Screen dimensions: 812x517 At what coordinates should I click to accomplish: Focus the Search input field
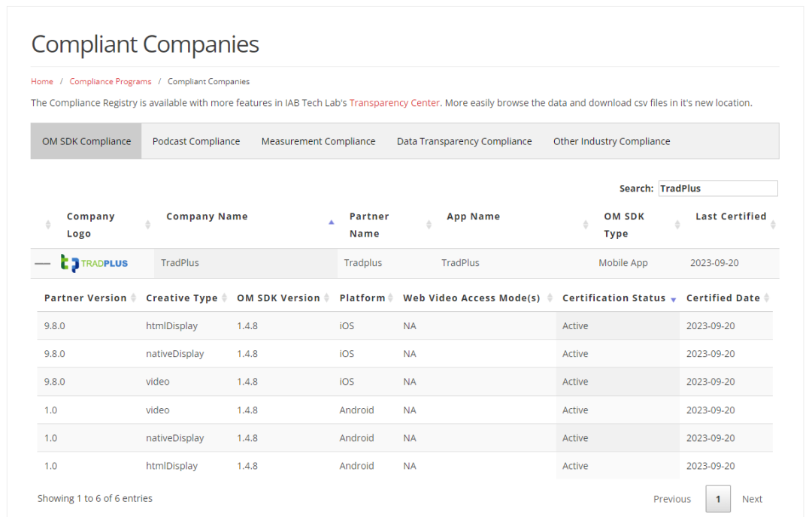coord(717,189)
